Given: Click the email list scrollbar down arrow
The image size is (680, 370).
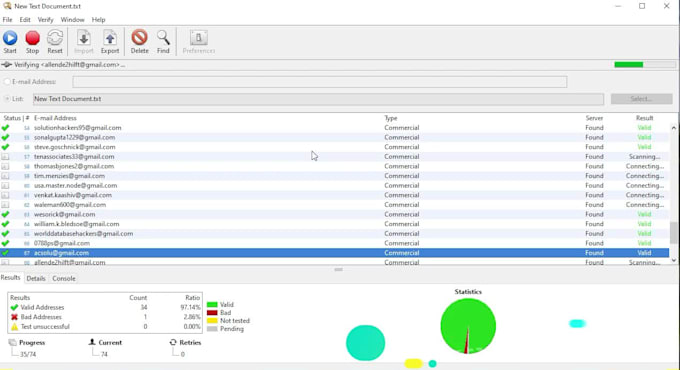Looking at the screenshot, I should (x=673, y=260).
